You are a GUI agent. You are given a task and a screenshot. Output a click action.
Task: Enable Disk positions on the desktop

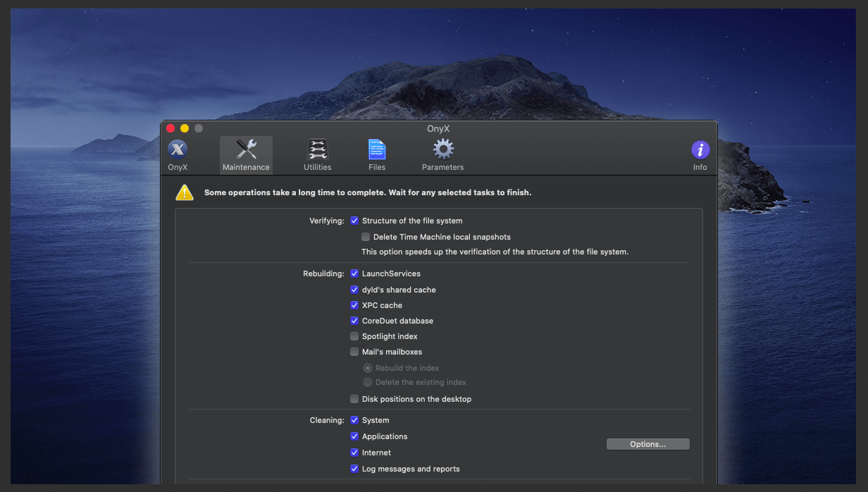pos(354,399)
